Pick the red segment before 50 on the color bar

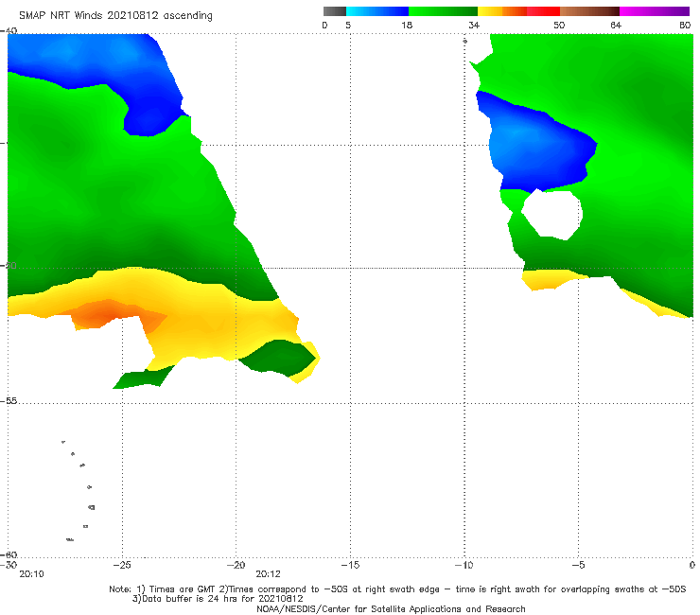pos(543,11)
